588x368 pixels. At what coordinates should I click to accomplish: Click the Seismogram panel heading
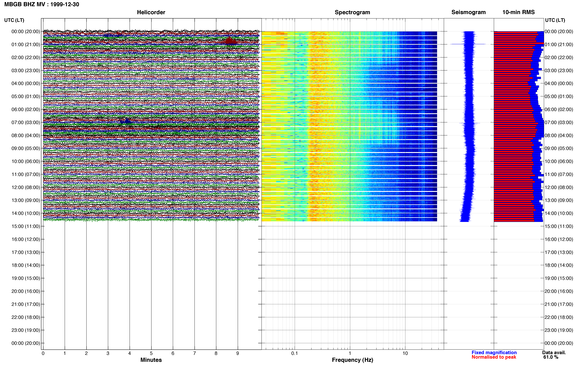[469, 12]
